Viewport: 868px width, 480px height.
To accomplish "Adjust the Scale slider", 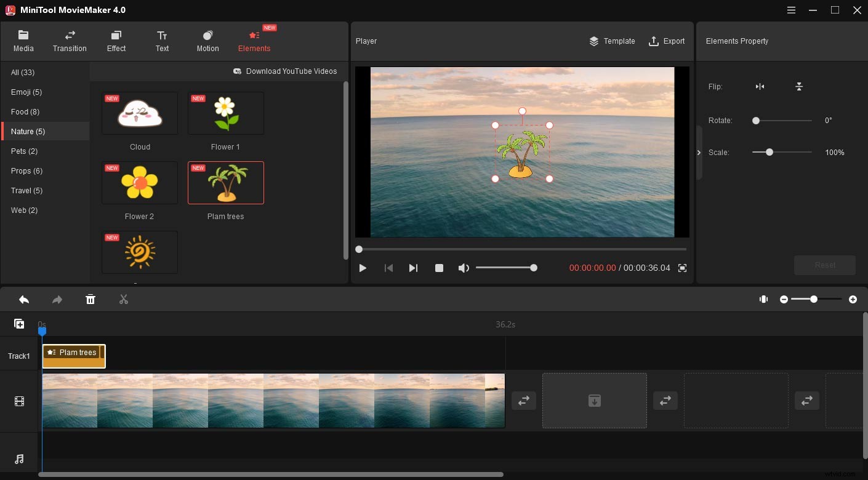I will coord(768,152).
